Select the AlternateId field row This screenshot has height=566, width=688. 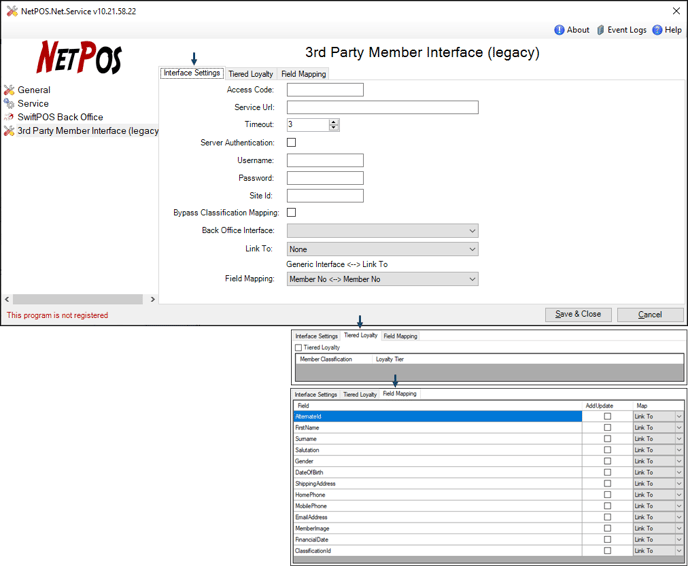point(438,416)
